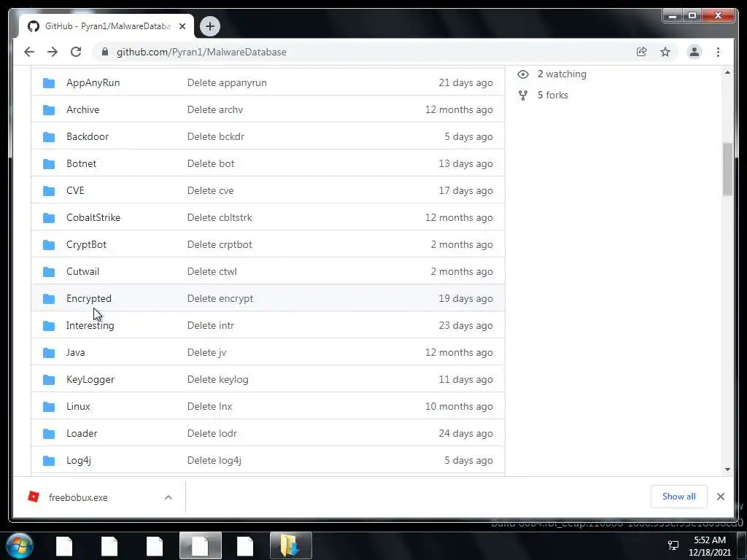Image resolution: width=747 pixels, height=560 pixels.
Task: Click the '2 watching' link
Action: tap(562, 74)
